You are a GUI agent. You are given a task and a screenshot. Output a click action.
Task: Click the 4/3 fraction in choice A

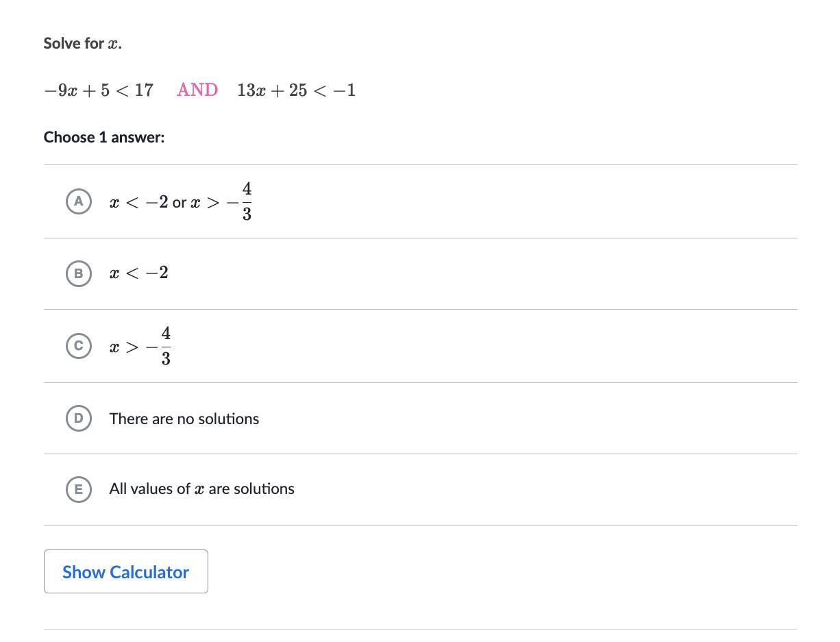(247, 201)
